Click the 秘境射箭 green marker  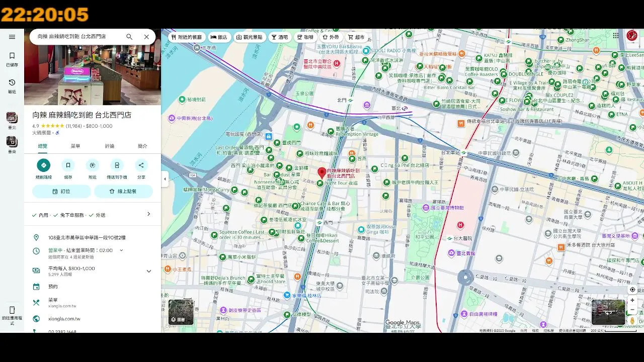pyautogui.click(x=181, y=100)
